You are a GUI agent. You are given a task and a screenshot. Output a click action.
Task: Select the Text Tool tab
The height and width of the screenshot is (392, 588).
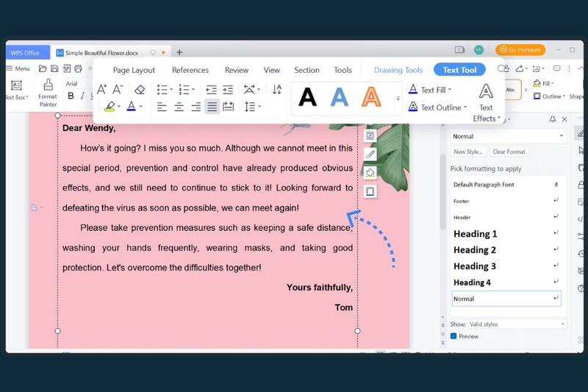point(460,70)
